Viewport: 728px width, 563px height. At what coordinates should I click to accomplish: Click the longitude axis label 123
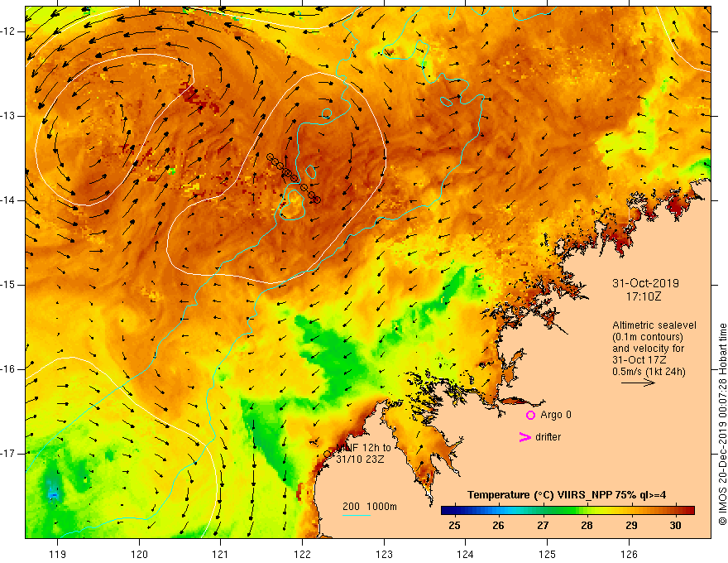click(384, 554)
